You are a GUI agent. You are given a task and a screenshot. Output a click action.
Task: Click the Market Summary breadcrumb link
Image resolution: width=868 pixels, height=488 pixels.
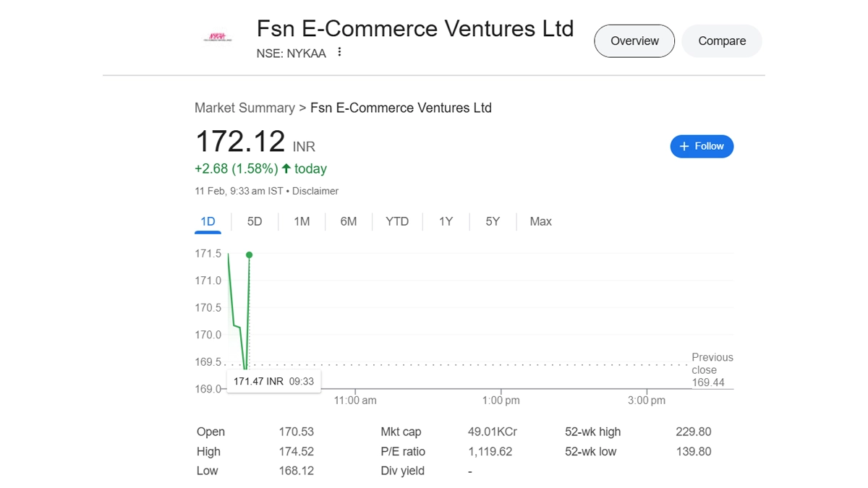click(x=244, y=108)
